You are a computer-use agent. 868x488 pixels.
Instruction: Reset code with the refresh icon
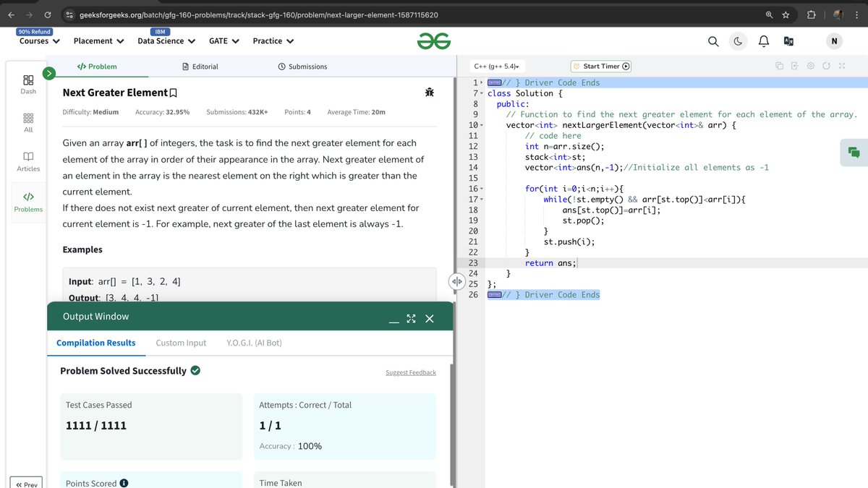(x=826, y=67)
